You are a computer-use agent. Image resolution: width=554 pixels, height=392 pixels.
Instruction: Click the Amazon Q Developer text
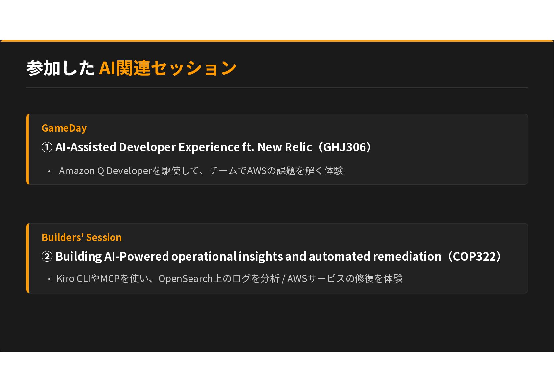105,171
